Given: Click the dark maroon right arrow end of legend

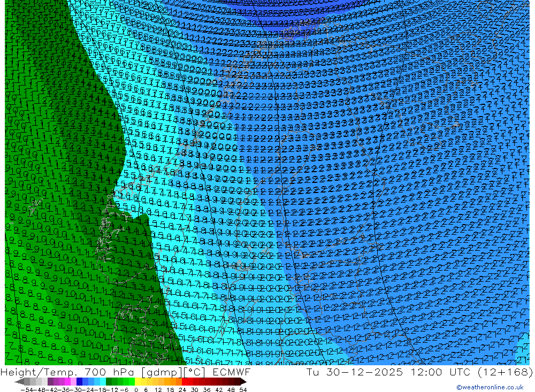Looking at the screenshot, I should 243,382.
